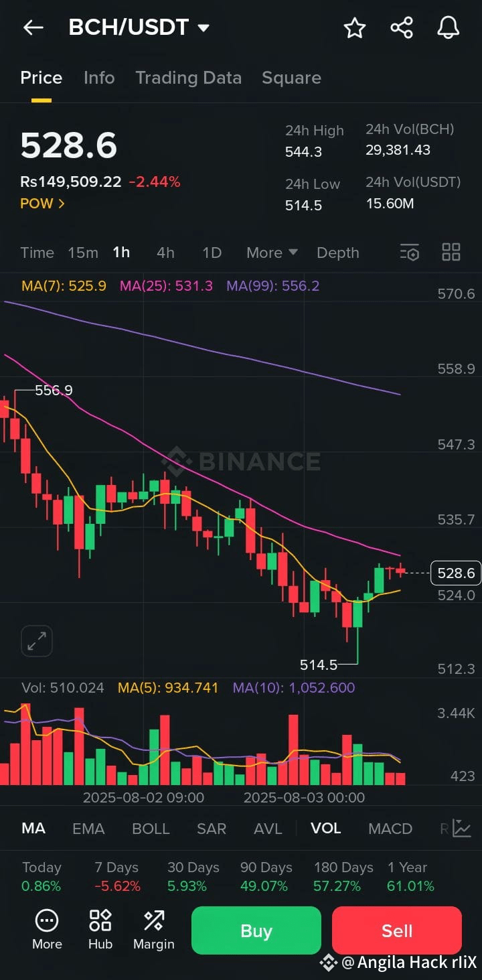Tap the 30 Days 5.93% performance
482x980 pixels.
pyautogui.click(x=193, y=877)
